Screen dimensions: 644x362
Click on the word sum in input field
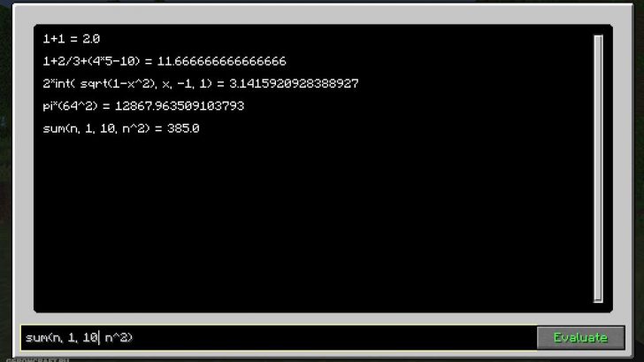[x=36, y=338]
